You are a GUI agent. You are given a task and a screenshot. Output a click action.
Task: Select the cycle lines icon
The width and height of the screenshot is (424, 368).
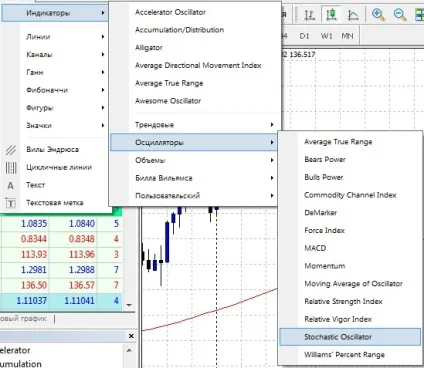tap(11, 167)
